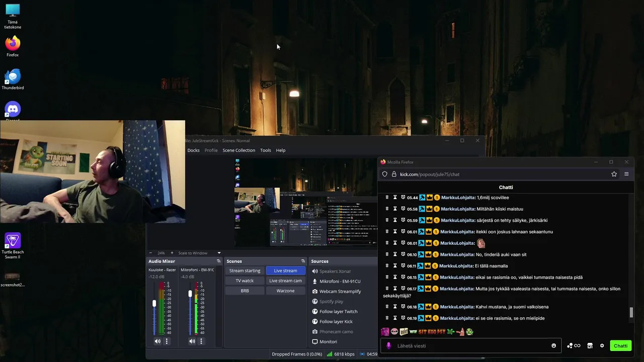Viewport: 644px width, 362px height.
Task: Insert the 'wtf' quick emote
Action: [x=413, y=332]
